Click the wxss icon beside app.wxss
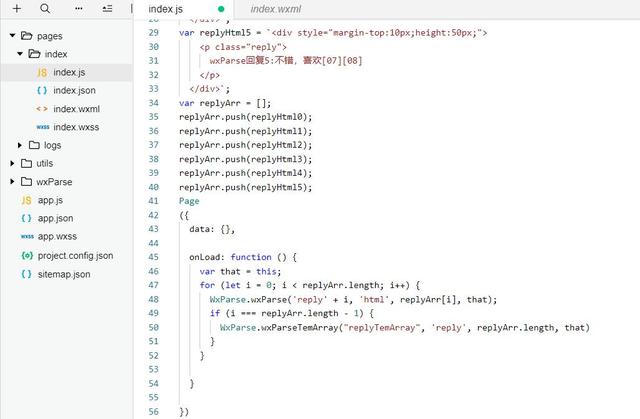The image size is (640, 419). [x=27, y=236]
